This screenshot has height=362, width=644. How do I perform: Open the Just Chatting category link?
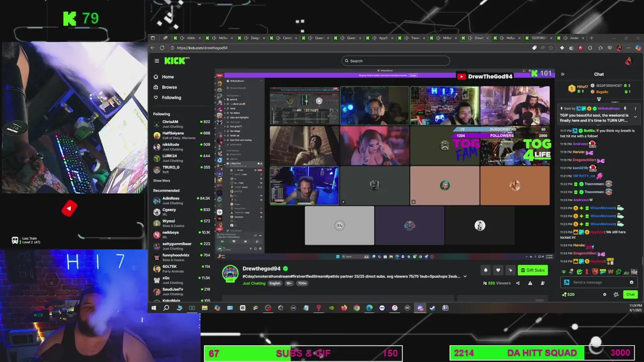254,283
